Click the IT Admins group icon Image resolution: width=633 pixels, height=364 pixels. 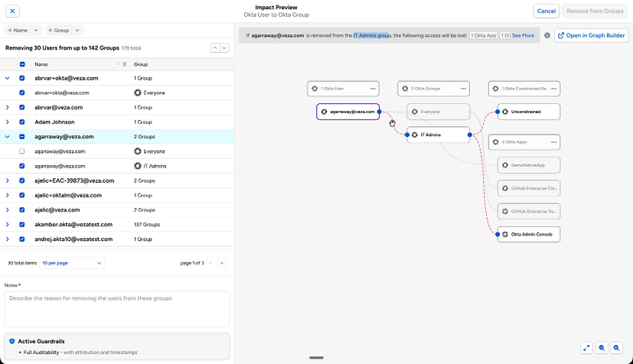138,166
